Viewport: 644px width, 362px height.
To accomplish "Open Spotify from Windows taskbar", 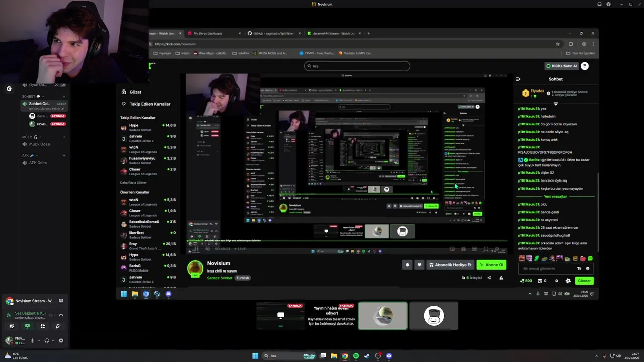I will [356, 356].
